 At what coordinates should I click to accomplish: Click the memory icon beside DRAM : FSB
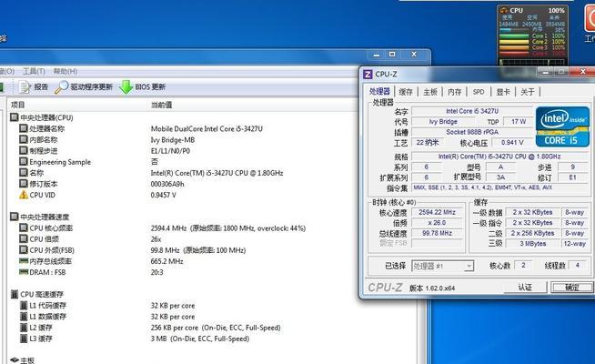pos(24,272)
